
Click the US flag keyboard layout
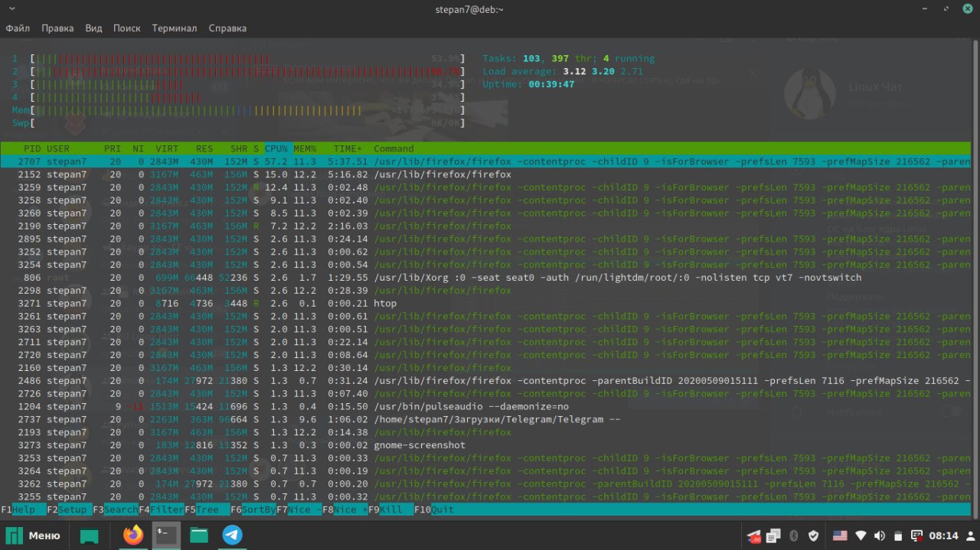click(840, 535)
